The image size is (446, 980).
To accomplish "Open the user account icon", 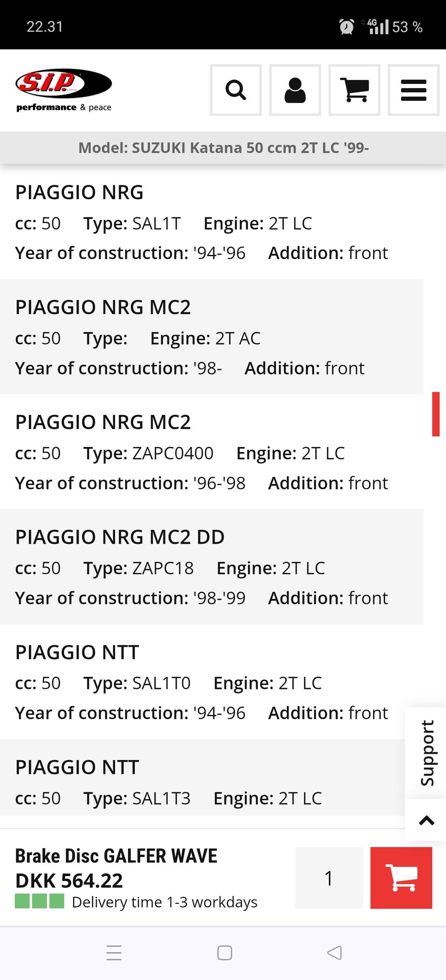I will [295, 90].
